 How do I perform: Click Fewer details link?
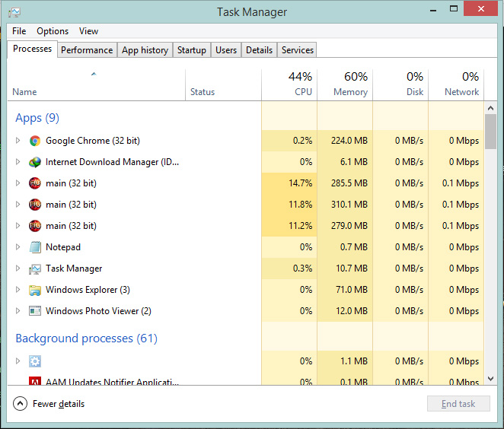(x=59, y=404)
